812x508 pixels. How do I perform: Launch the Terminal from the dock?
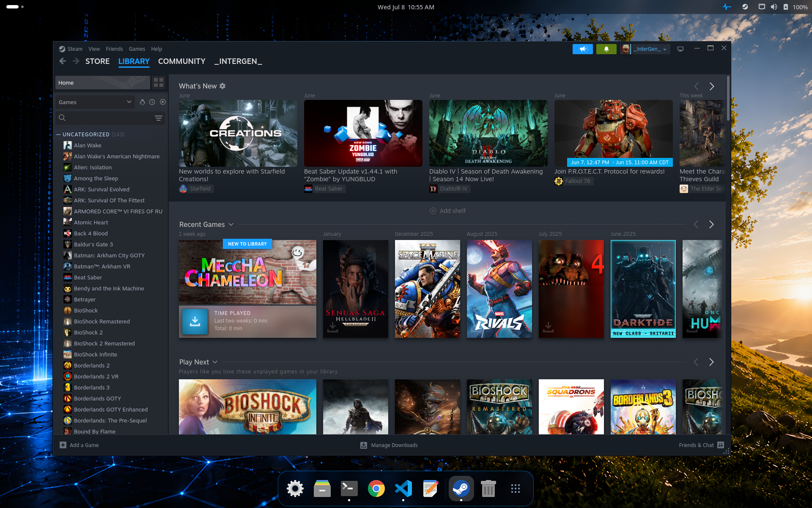(x=349, y=489)
